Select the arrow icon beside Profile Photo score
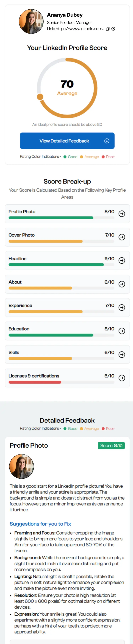Screen dimensions: 133x644 tap(122, 214)
